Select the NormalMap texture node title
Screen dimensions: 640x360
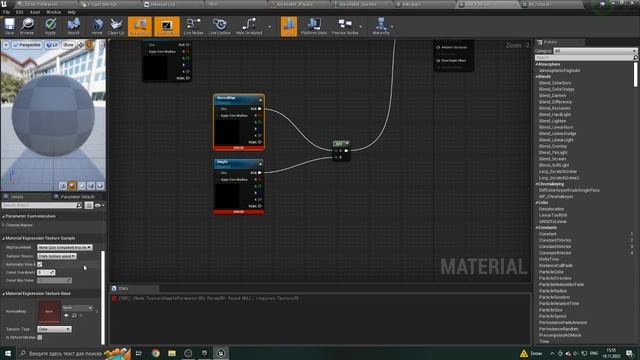[x=226, y=98]
